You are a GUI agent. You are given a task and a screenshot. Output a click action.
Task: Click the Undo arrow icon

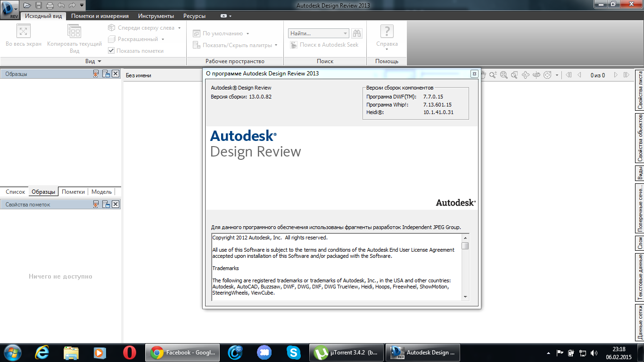[x=61, y=5]
